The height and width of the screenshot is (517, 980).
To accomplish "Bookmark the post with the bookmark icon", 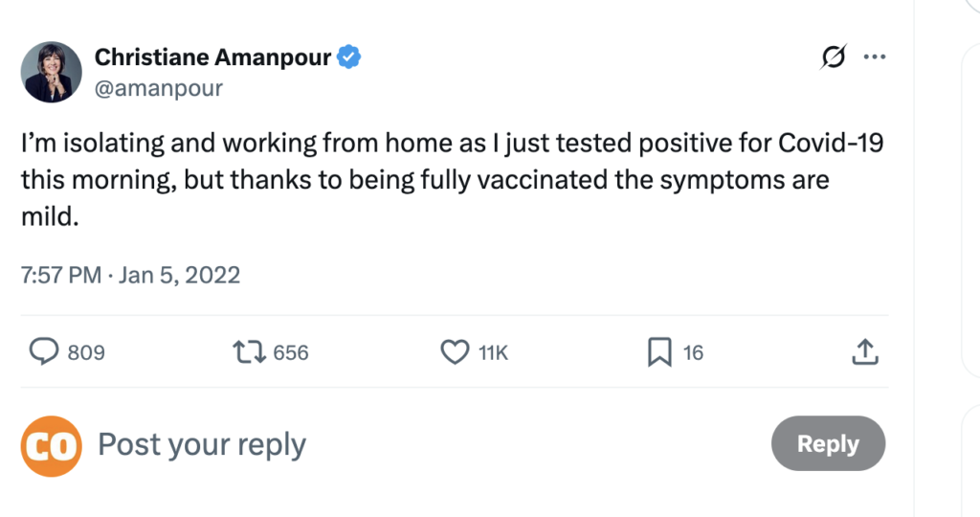I will click(x=659, y=352).
